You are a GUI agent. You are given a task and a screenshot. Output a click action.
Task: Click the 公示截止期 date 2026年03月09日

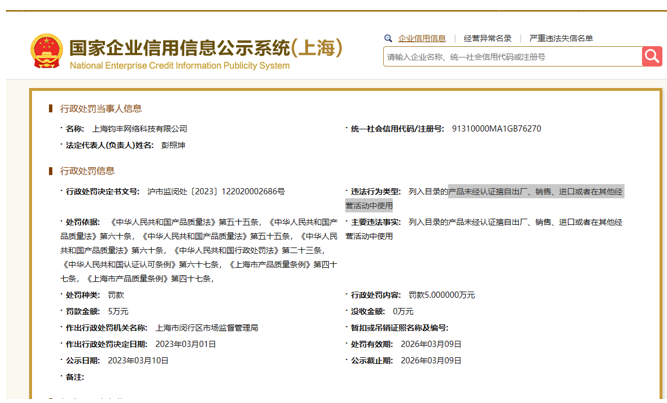[431, 360]
